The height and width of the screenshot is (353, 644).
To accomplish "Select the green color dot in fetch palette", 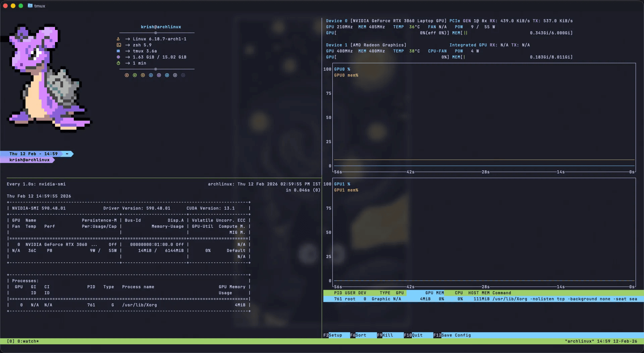I will coord(135,75).
